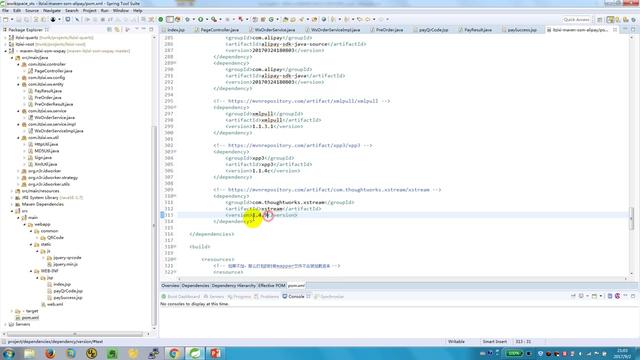This screenshot has height=360, width=640.
Task: Toggle code fold at line 303 dependency
Action: [x=176, y=151]
